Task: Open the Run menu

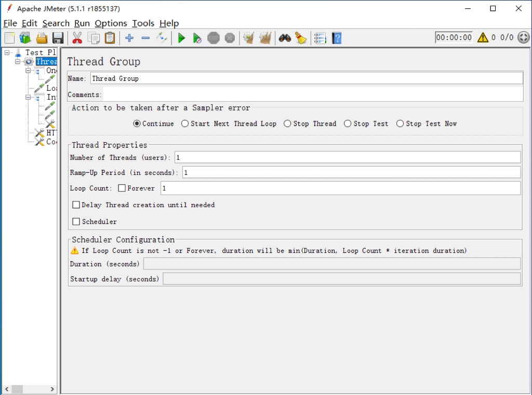Action: click(82, 23)
